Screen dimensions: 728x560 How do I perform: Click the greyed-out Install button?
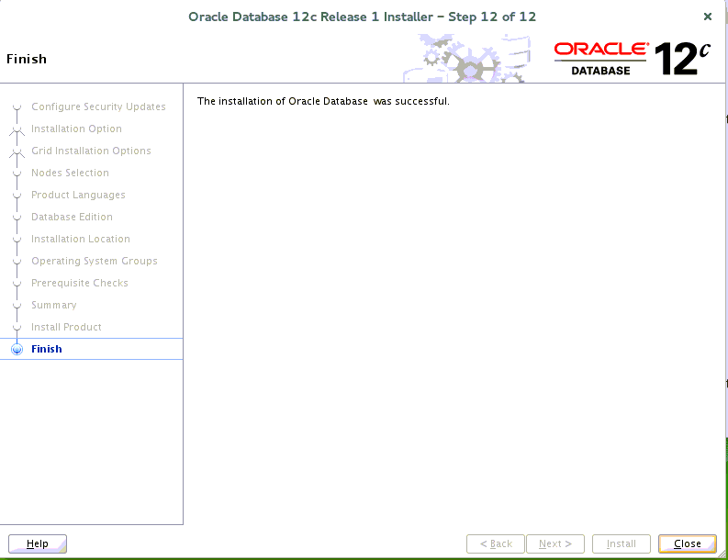(x=622, y=543)
